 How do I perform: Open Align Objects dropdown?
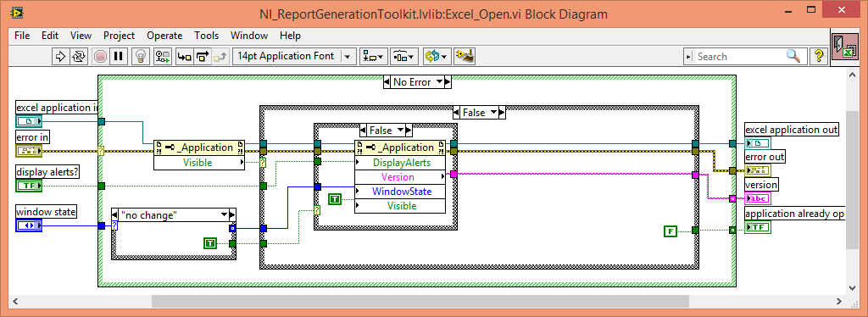374,56
